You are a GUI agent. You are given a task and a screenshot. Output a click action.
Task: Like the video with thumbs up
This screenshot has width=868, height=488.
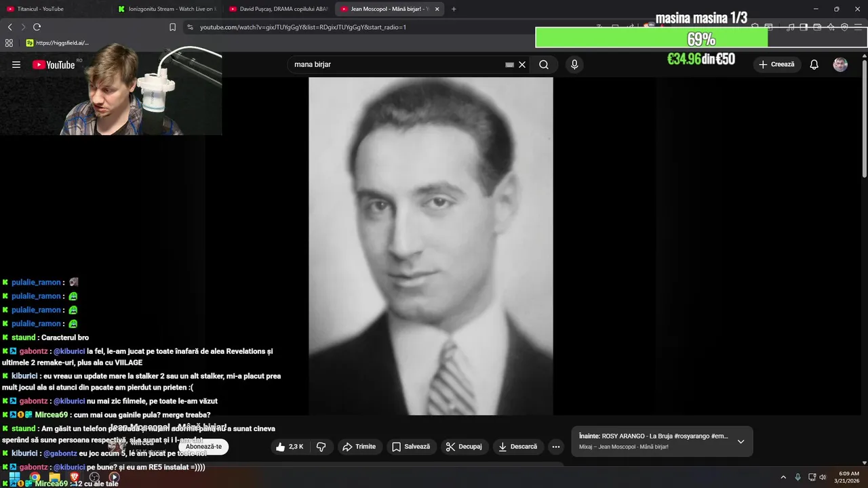[290, 447]
